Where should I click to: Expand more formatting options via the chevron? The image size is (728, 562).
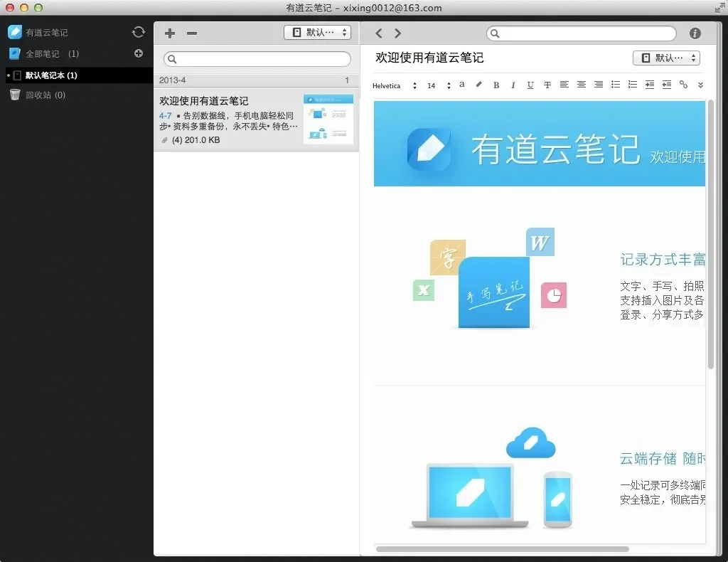700,85
